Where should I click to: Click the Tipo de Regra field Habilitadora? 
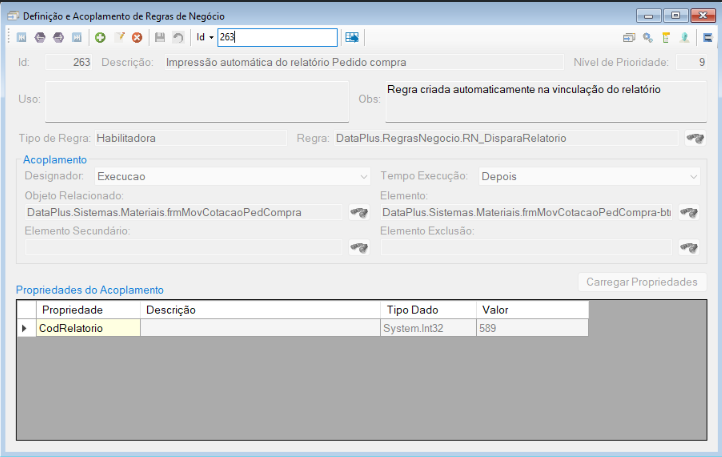[191, 138]
